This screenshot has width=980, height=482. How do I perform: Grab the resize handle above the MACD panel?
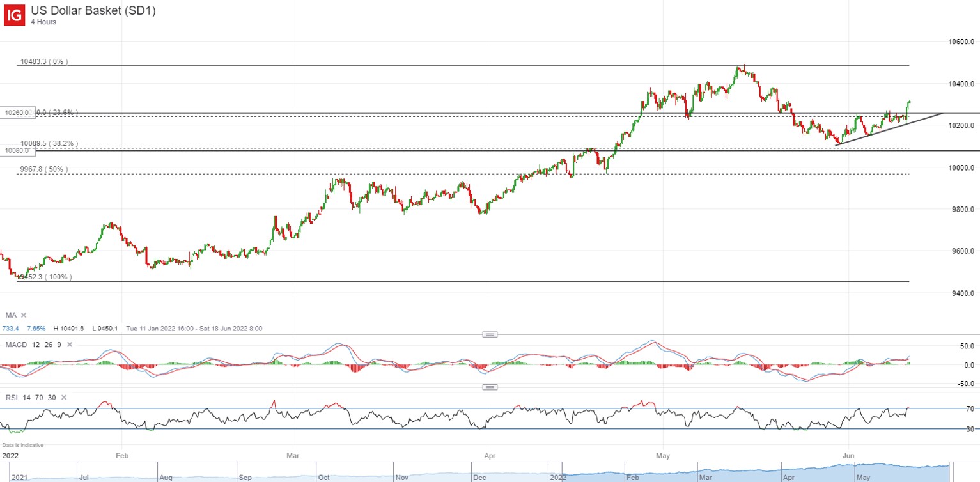tap(490, 334)
